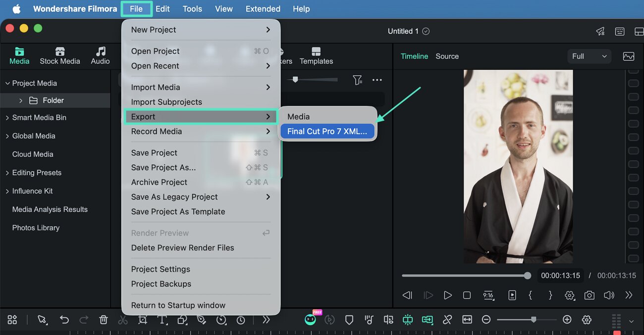
Task: Click Return to Startup window
Action: (201, 305)
